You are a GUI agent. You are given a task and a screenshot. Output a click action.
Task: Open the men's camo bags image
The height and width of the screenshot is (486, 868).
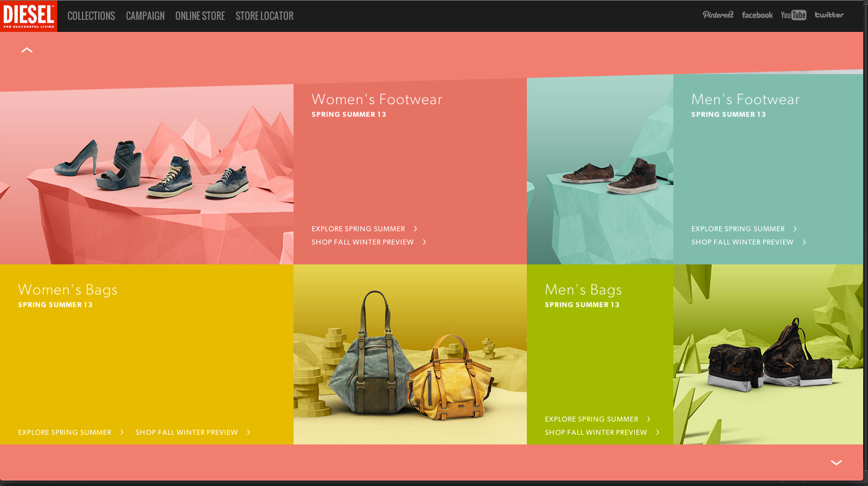coord(768,354)
